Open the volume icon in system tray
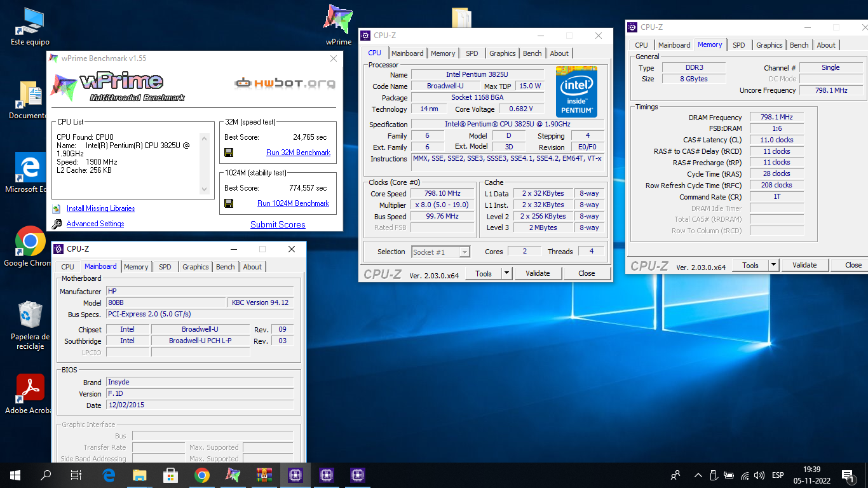Viewport: 868px width, 488px height. tap(759, 475)
